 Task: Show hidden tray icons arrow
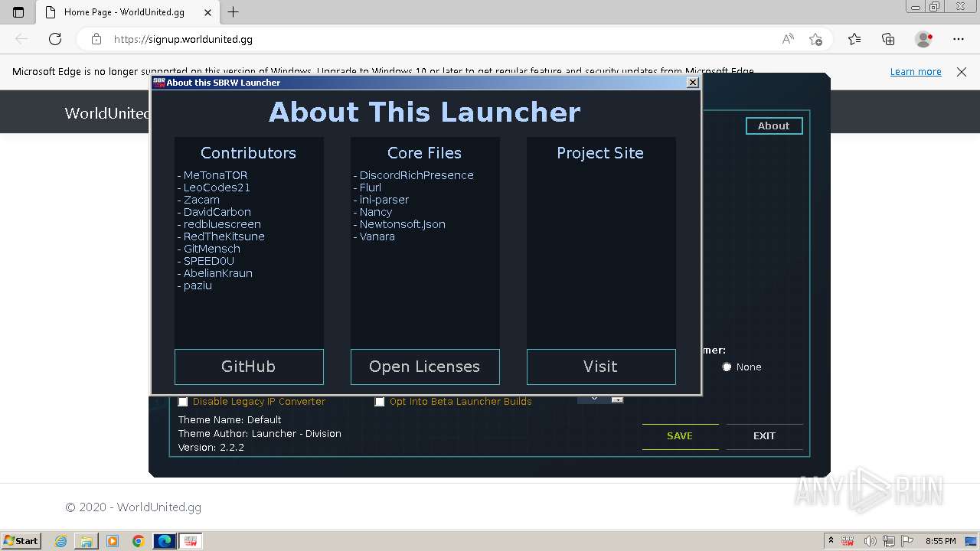coord(831,541)
